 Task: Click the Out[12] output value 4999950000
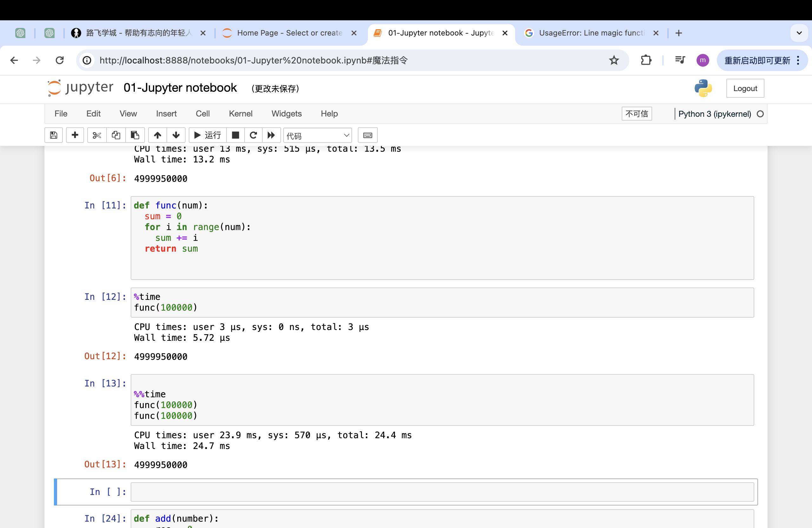coord(160,356)
